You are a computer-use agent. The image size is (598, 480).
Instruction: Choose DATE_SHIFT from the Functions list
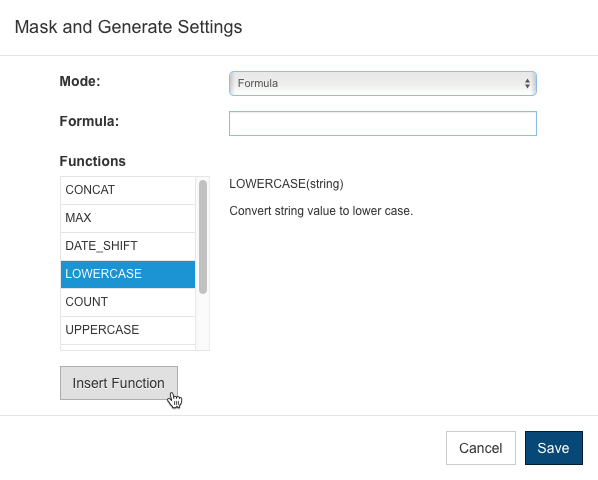[x=128, y=246]
